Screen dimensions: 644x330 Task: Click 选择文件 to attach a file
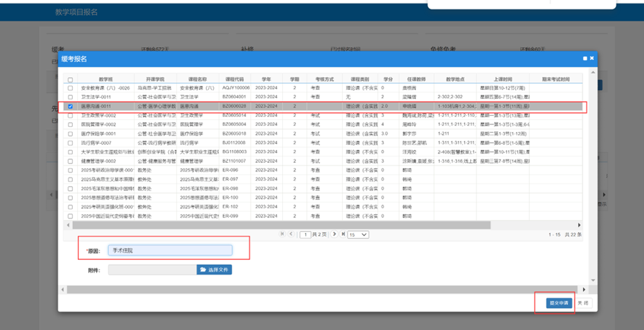click(214, 270)
